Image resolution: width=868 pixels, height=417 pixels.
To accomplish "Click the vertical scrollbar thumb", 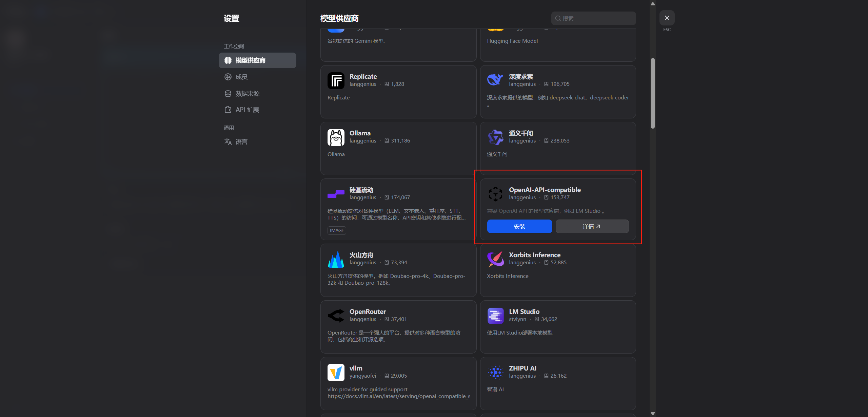I will coord(653,93).
